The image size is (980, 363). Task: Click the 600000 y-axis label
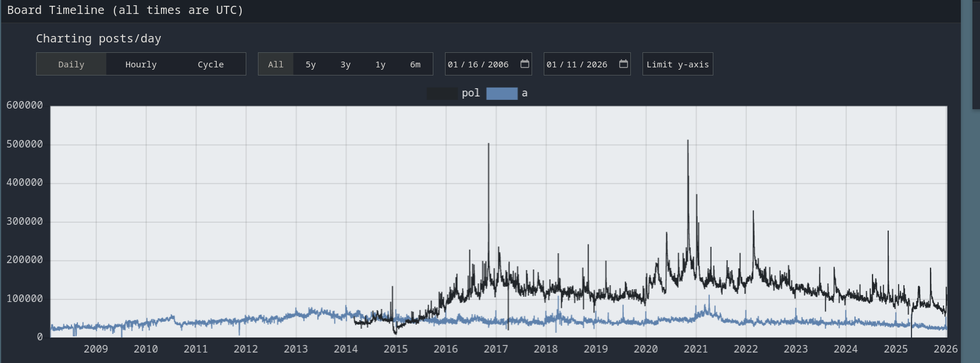click(x=24, y=105)
